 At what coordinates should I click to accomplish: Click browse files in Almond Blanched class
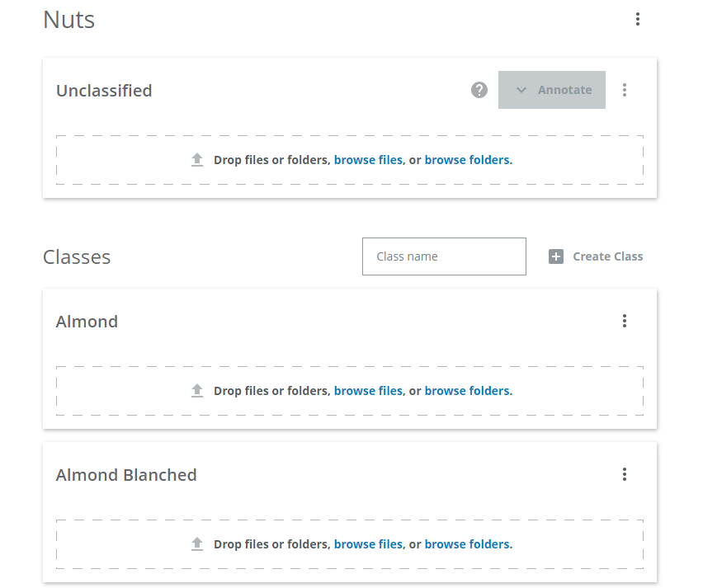click(x=368, y=544)
